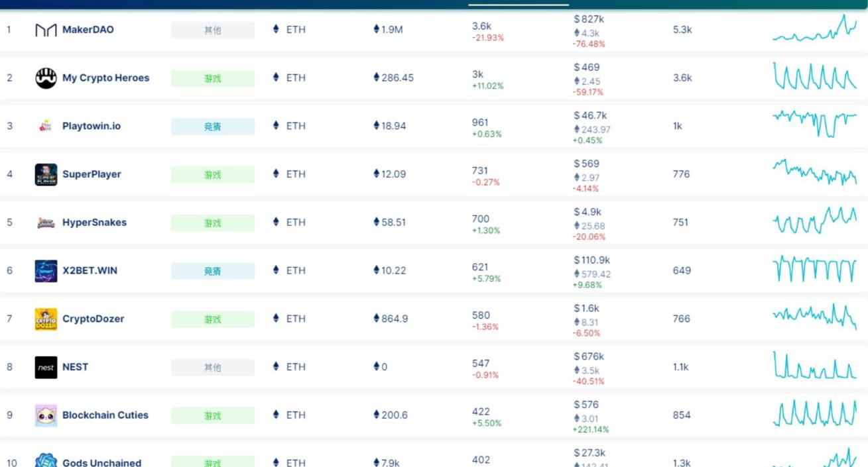Click the black NEST logo icon
Viewport: 868px width, 467px height.
tap(46, 367)
